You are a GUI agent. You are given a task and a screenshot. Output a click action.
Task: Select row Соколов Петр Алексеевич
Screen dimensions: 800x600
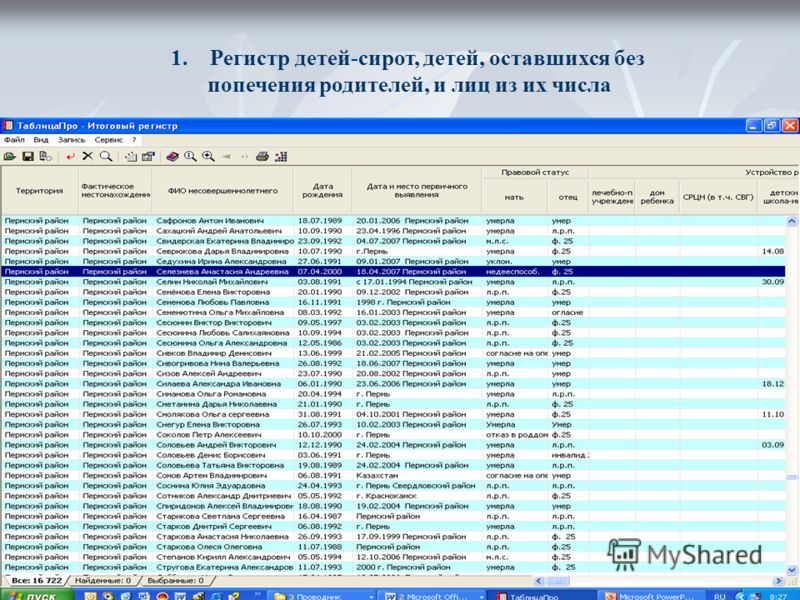point(393,435)
